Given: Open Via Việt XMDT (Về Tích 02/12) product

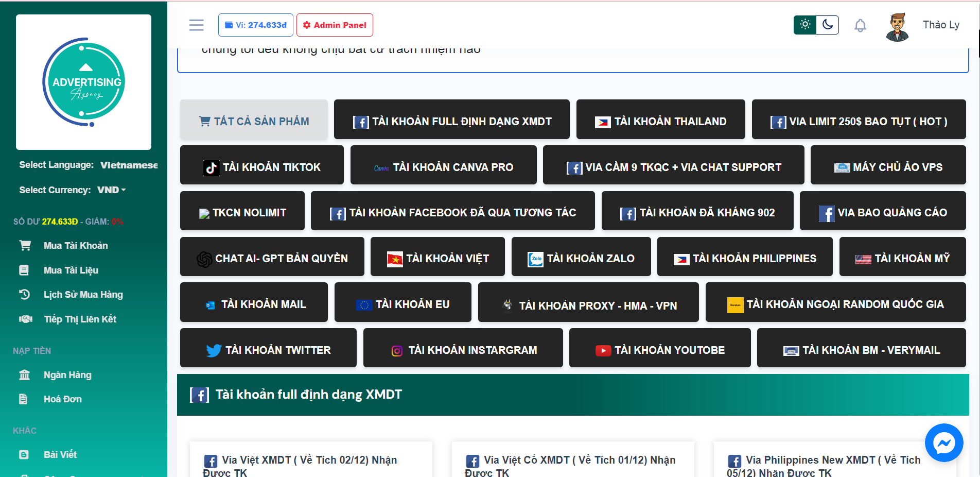Looking at the screenshot, I should (300, 466).
